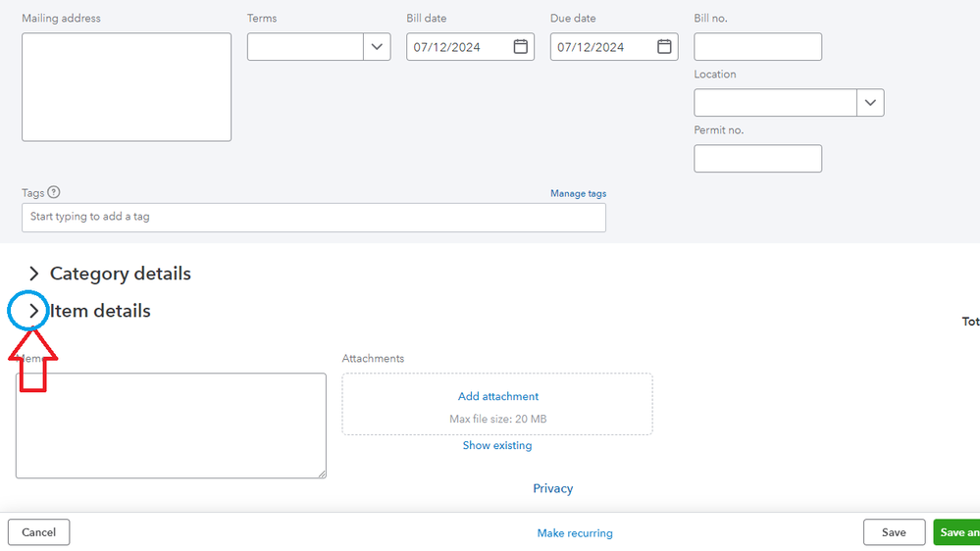
Task: Click the Make recurring link
Action: [575, 533]
